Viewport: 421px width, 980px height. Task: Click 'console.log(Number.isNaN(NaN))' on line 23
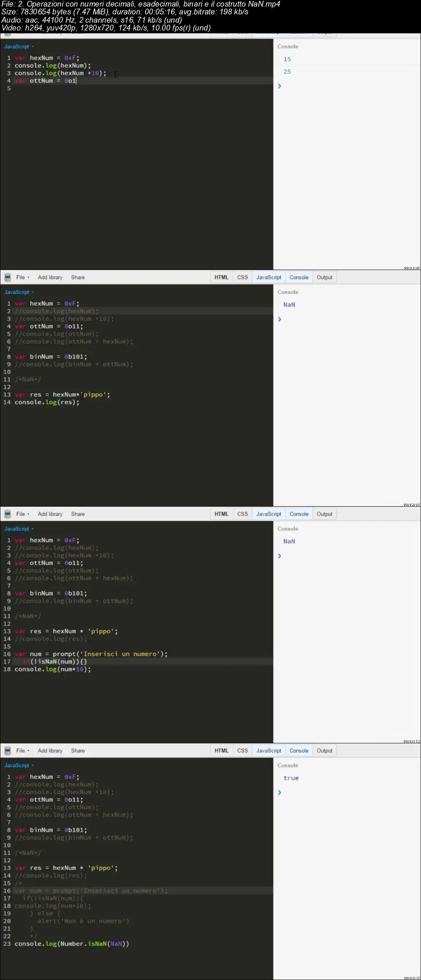72,943
